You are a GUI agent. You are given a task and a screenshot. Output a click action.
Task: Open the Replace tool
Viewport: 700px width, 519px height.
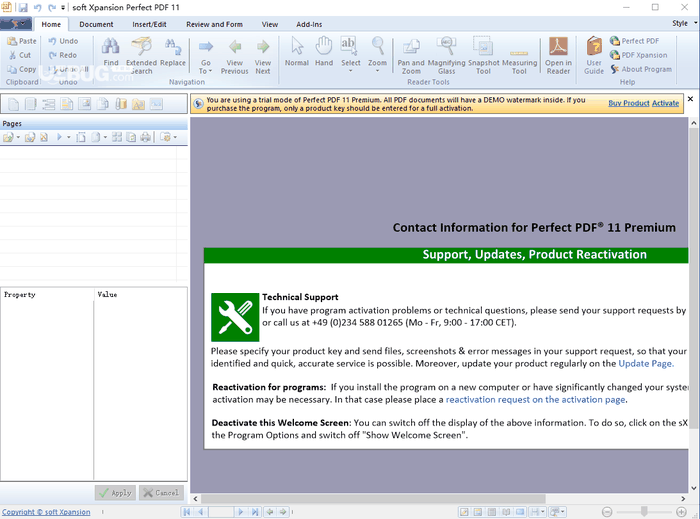(x=172, y=52)
